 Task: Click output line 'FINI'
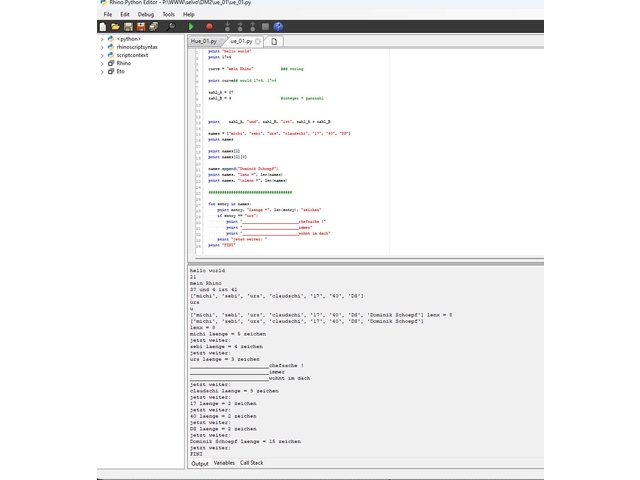coord(196,454)
